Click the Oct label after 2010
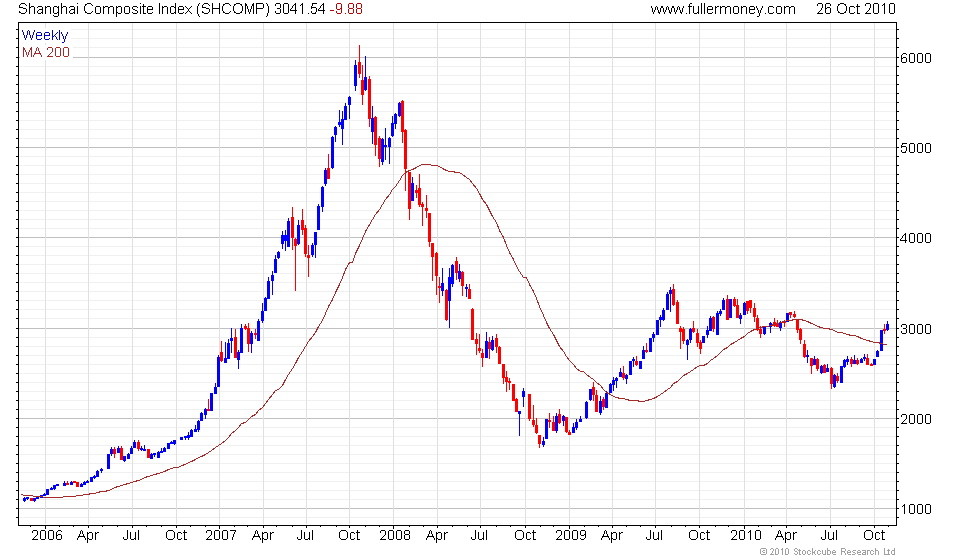Viewport: 980px width, 560px height. pos(874,535)
